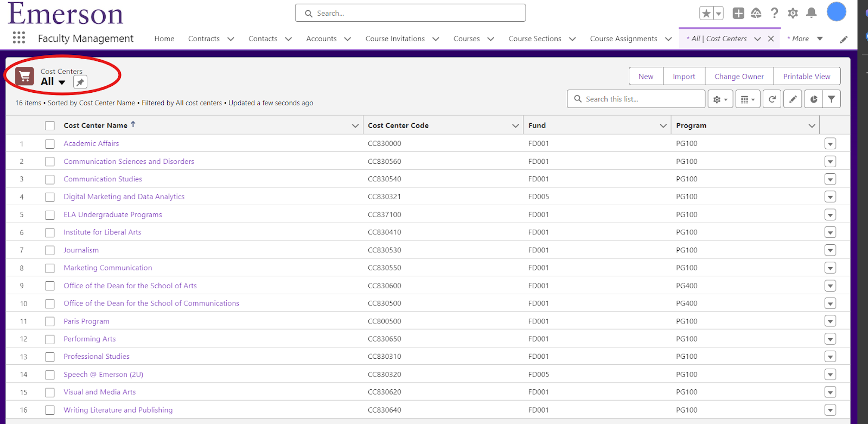Image resolution: width=868 pixels, height=424 pixels.
Task: Open Speech @ Emerson (2U) record
Action: [103, 375]
